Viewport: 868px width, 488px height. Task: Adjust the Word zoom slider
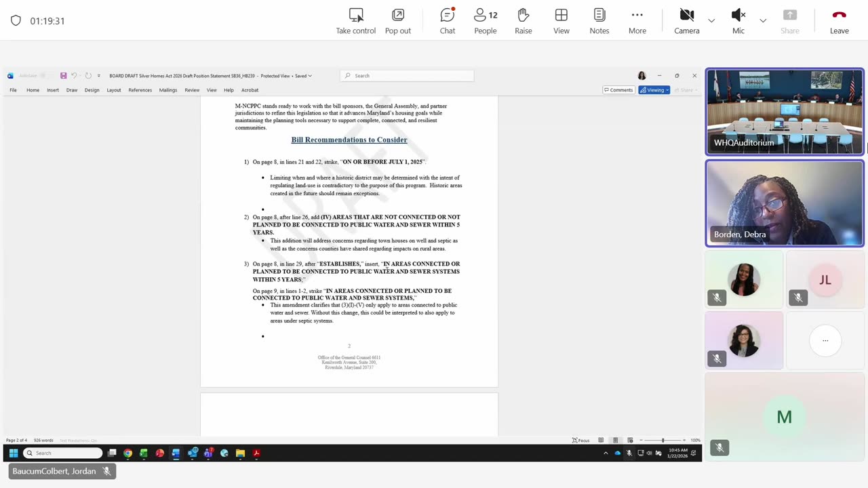pos(663,441)
